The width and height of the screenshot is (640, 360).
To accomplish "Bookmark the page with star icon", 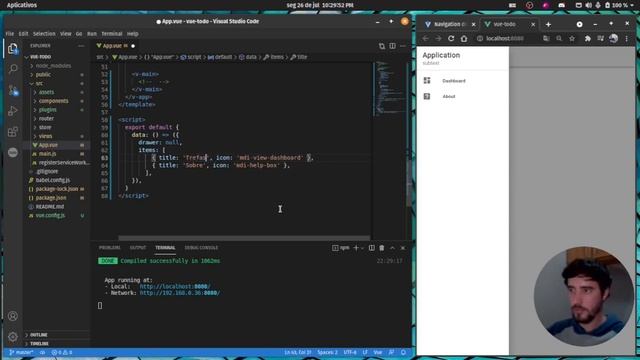I will tap(572, 38).
